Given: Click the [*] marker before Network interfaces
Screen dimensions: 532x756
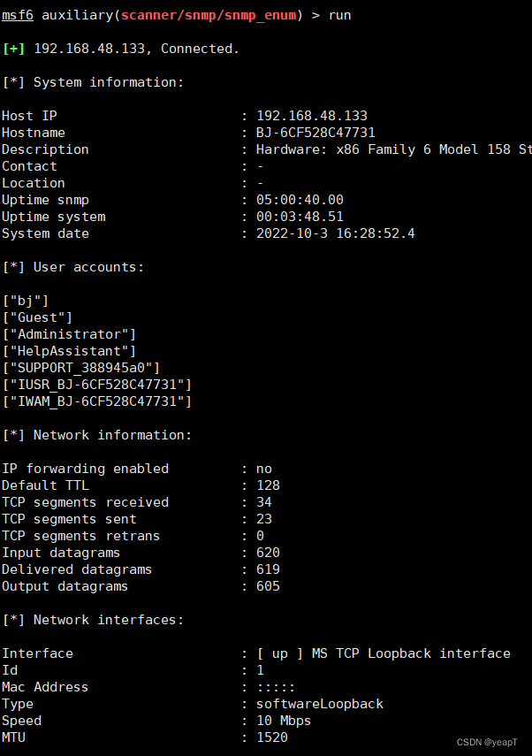Looking at the screenshot, I should (x=13, y=620).
